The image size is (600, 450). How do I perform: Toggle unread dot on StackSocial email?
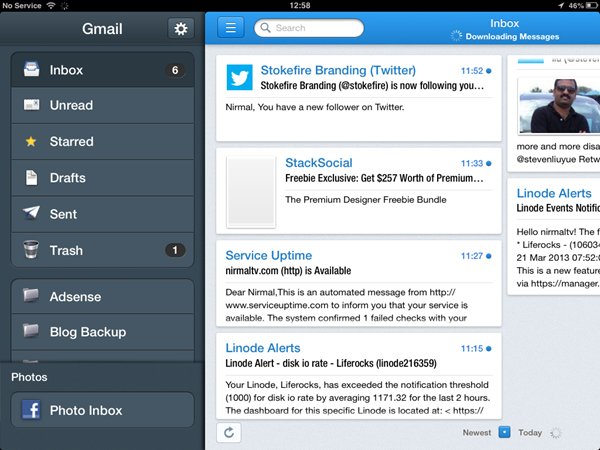click(x=489, y=163)
